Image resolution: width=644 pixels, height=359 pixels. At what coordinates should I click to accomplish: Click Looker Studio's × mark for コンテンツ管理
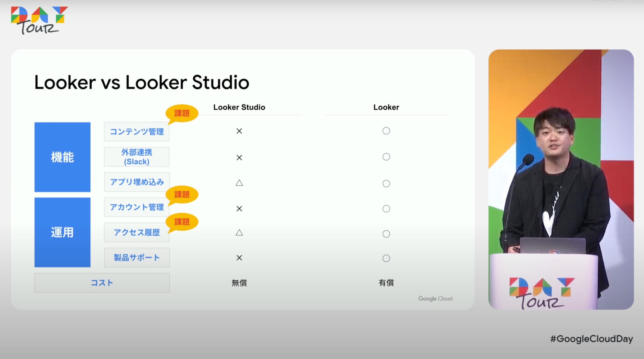[239, 131]
